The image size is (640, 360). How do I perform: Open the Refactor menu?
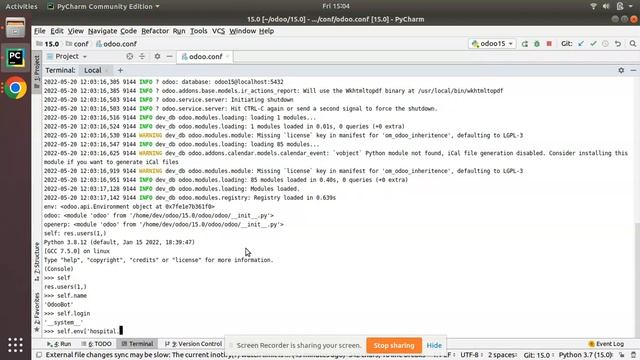pos(155,31)
